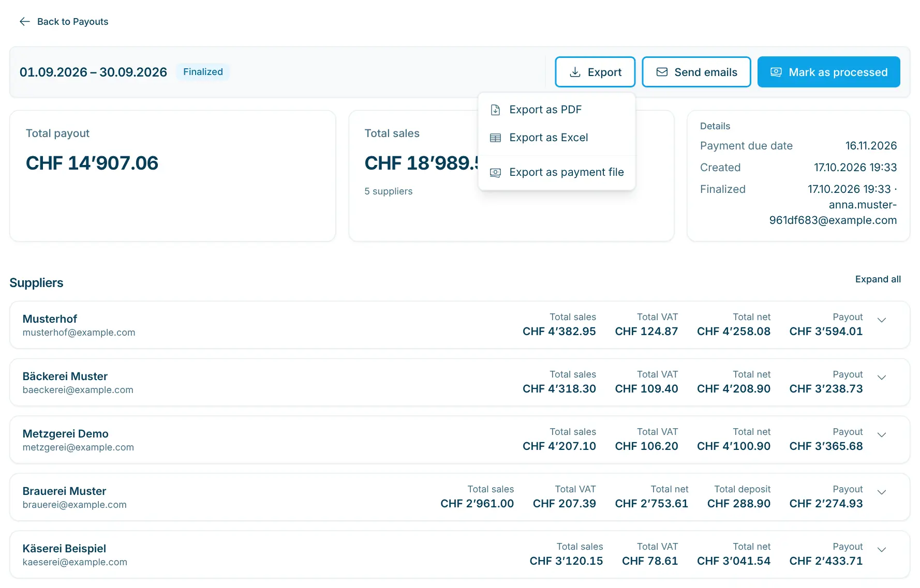Expand the Käserei Beispiel supplier row
The image size is (920, 588).
882,550
